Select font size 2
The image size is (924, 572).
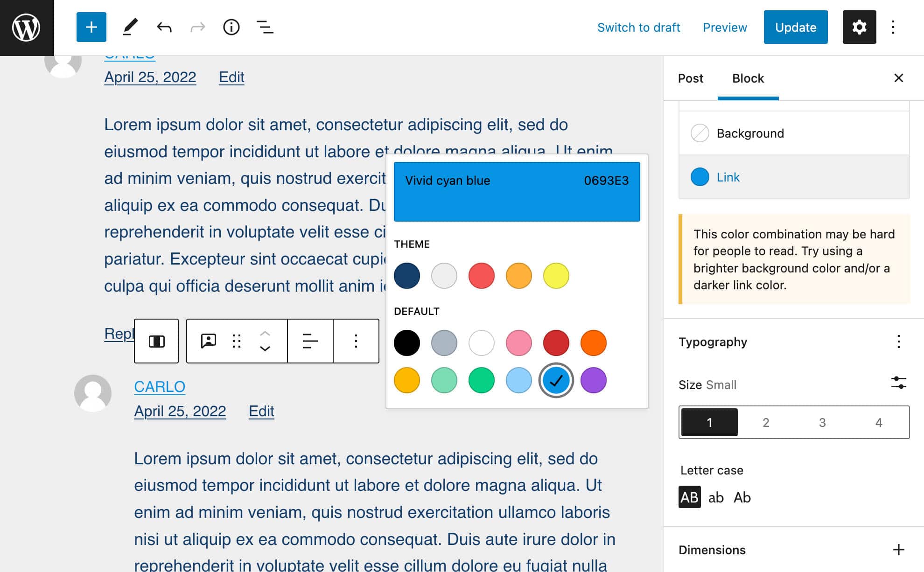click(x=766, y=422)
